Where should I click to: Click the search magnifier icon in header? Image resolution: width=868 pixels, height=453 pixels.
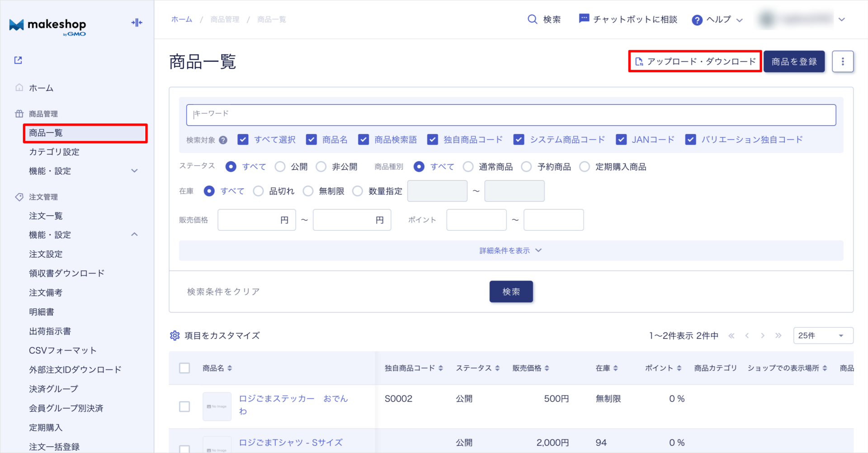(x=533, y=19)
